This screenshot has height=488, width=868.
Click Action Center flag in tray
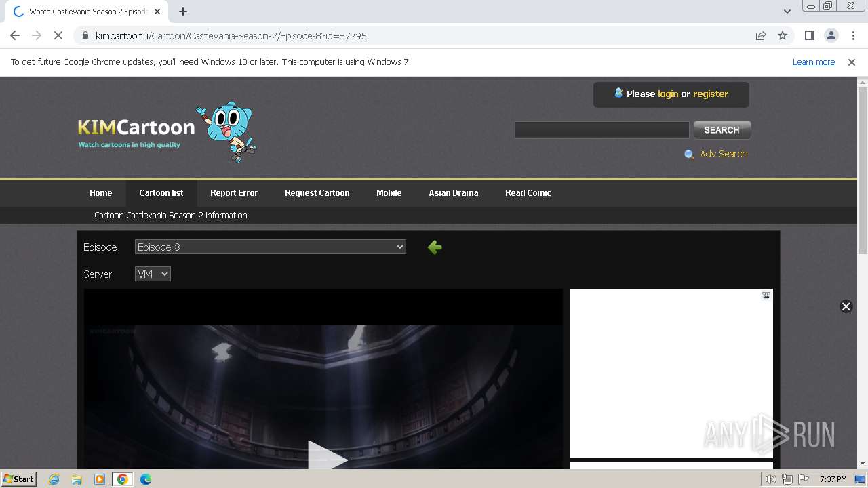coord(804,479)
